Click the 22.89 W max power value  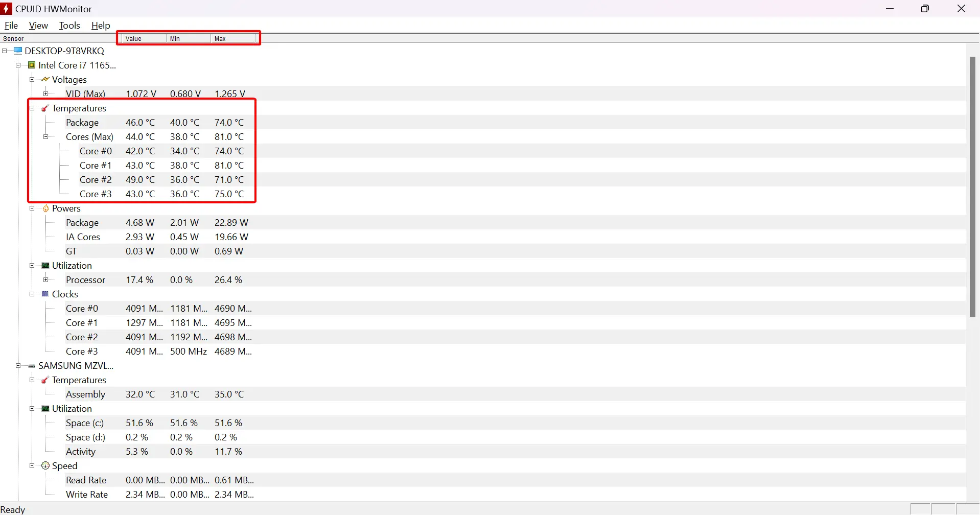(x=231, y=222)
